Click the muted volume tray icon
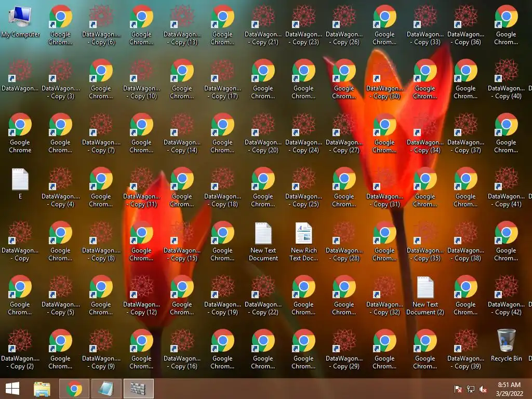 tap(483, 389)
